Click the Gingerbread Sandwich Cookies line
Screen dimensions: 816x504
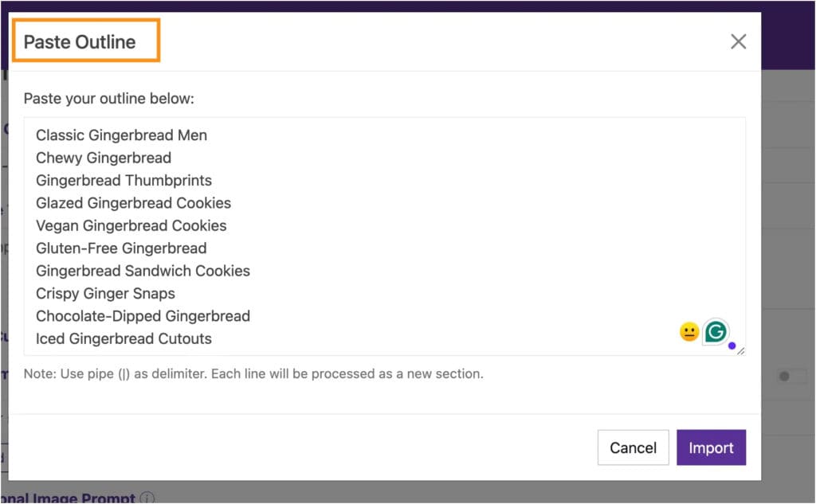143,271
